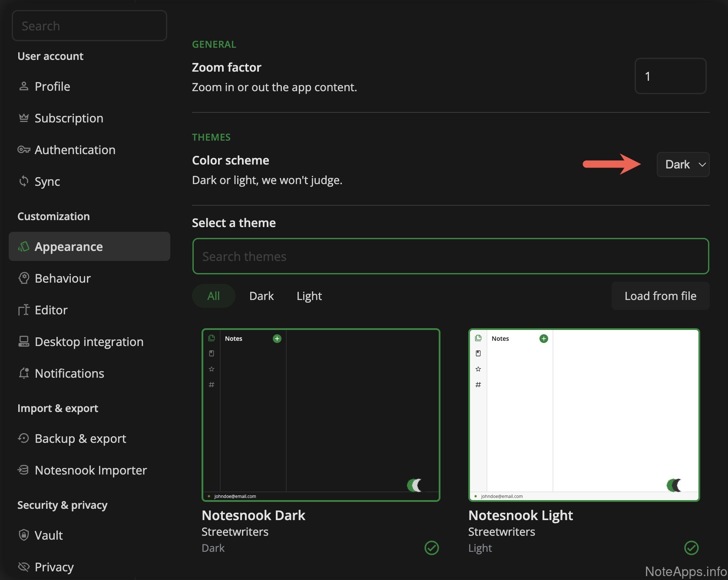This screenshot has width=728, height=580.
Task: Click the Profile person icon
Action: [x=24, y=86]
